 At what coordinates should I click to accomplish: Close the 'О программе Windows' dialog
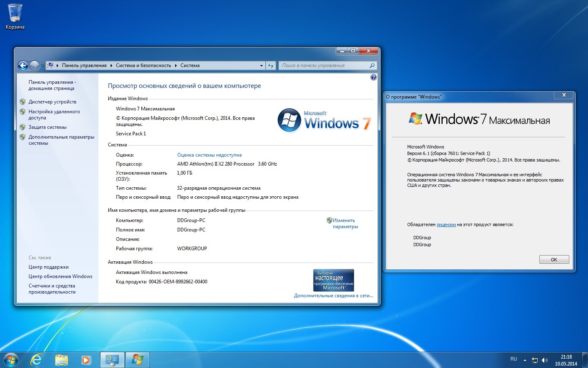[564, 95]
